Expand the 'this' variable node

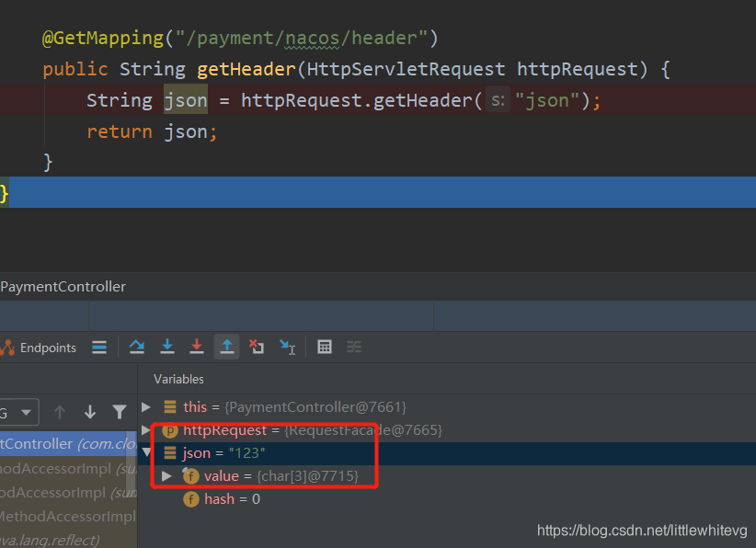pos(145,407)
